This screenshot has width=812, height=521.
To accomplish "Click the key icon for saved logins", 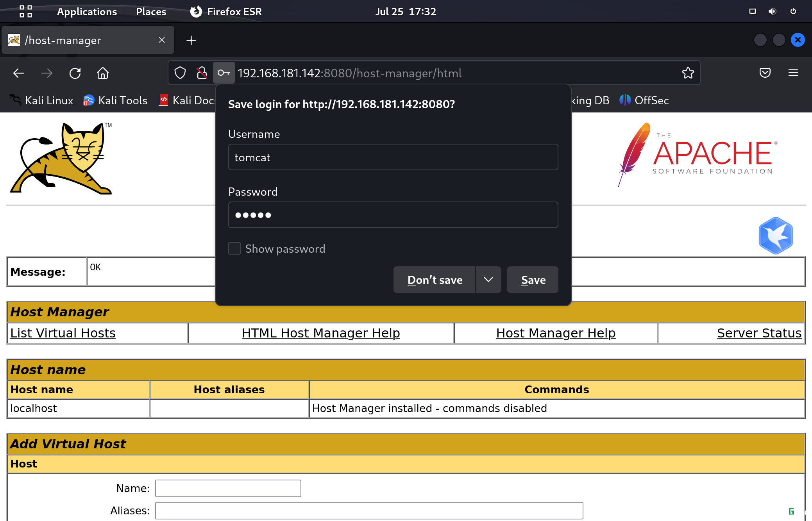I will [224, 73].
